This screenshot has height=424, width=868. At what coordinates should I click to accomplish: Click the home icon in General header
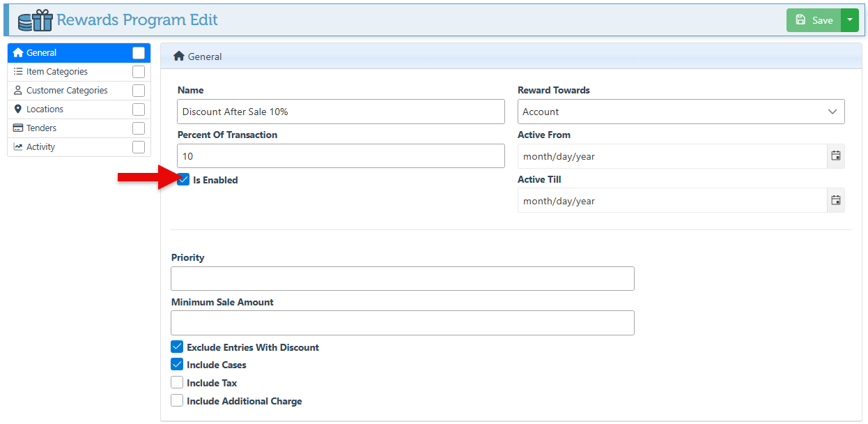coord(179,56)
